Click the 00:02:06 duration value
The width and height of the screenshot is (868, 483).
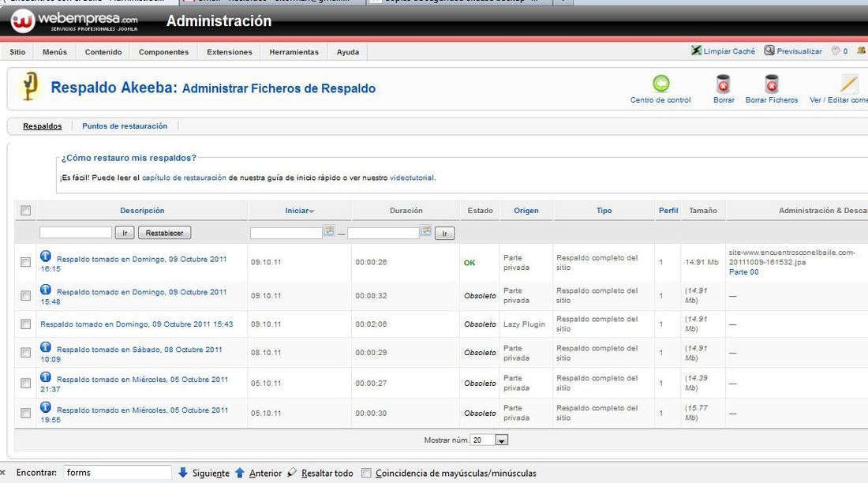click(x=371, y=324)
